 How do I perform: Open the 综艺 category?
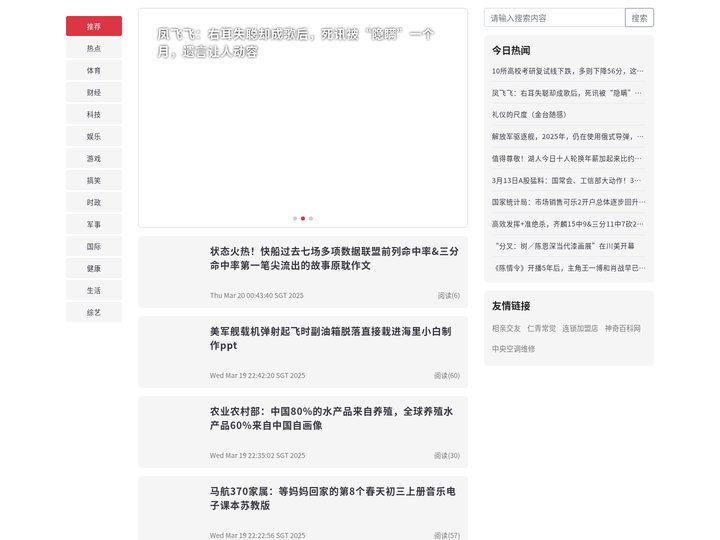[x=94, y=313]
